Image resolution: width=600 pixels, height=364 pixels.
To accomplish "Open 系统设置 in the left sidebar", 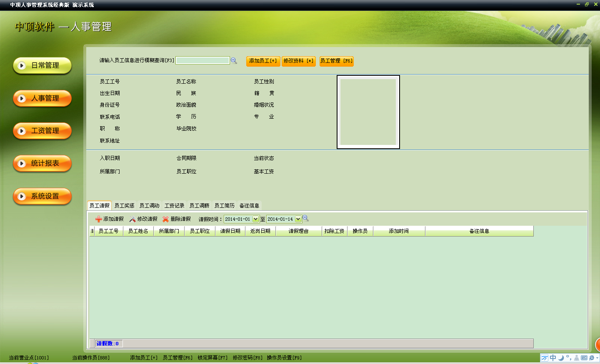I will 42,196.
